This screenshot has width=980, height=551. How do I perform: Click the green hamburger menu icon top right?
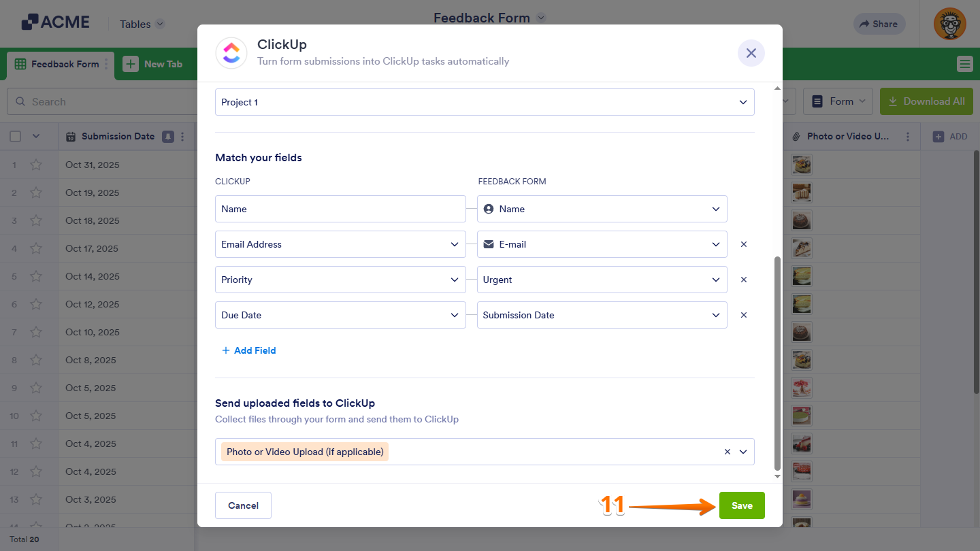(x=964, y=63)
